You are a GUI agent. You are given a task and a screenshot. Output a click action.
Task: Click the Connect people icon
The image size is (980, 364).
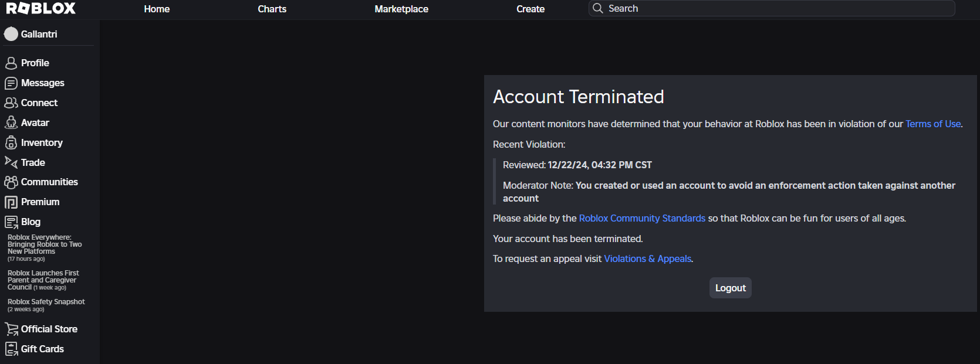pos(11,103)
